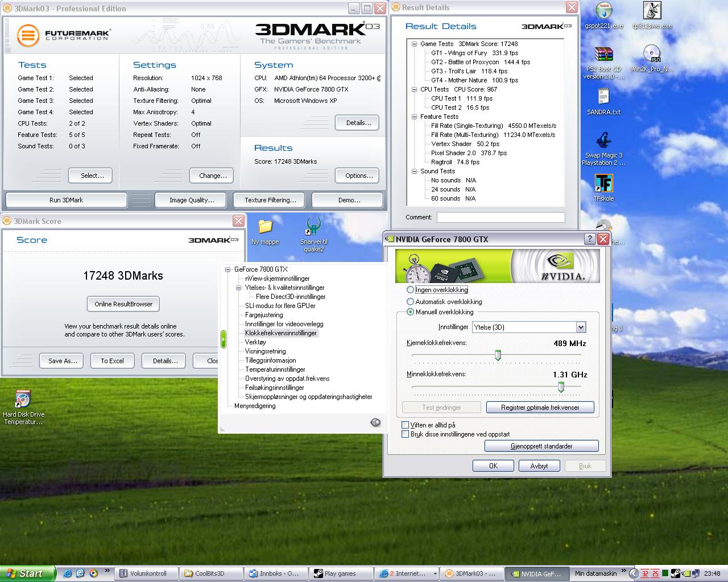This screenshot has height=582, width=728.
Task: Launch Internet Explorer from quick launch
Action: pos(67,573)
